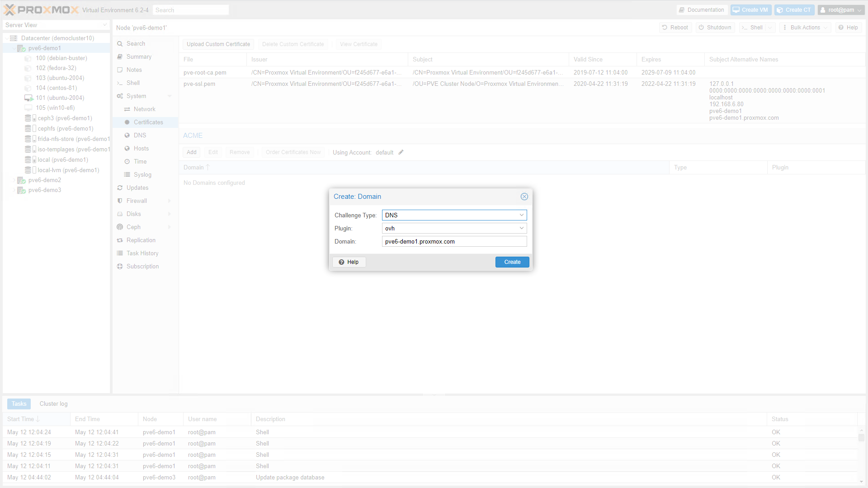Switch to the Cluster log tab
The width and height of the screenshot is (868, 488).
[53, 404]
